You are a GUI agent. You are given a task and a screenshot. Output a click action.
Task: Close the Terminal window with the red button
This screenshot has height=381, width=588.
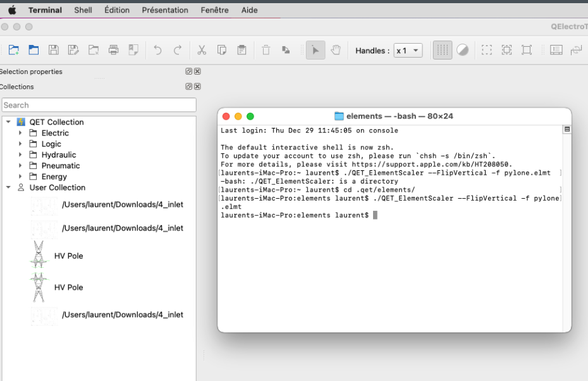[x=226, y=116]
